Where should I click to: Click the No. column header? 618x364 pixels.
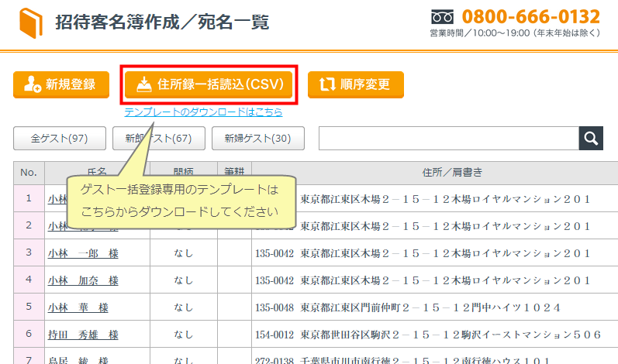tap(29, 172)
